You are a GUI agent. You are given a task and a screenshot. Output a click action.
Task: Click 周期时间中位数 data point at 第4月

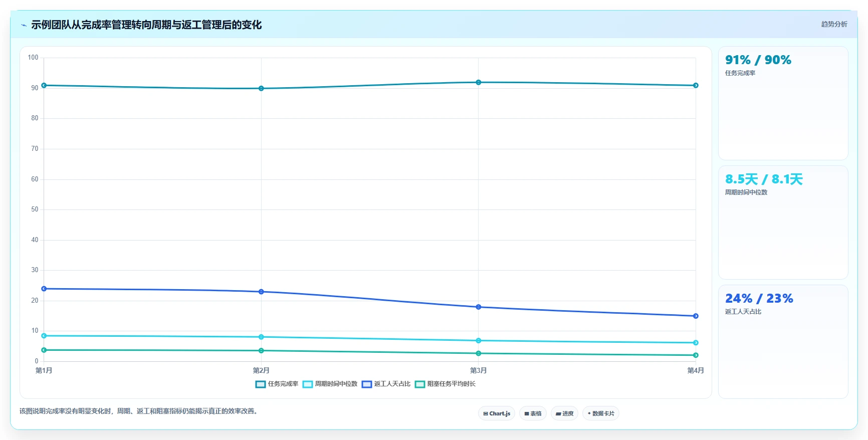(696, 343)
